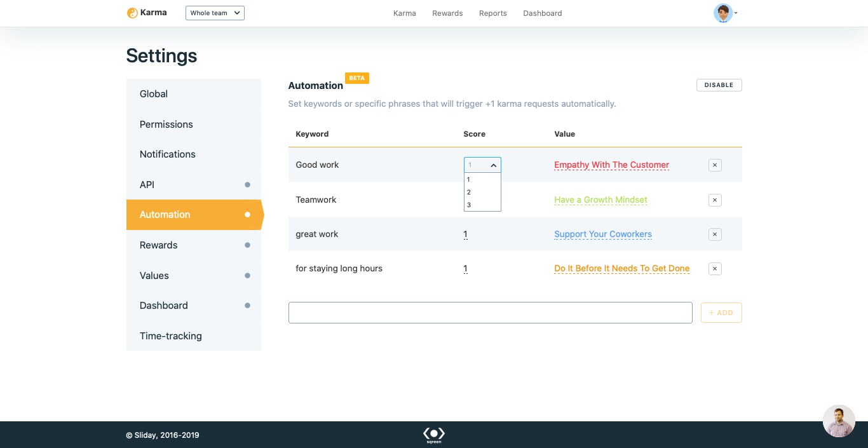Remove the great work keyword row
The image size is (868, 448).
click(715, 234)
